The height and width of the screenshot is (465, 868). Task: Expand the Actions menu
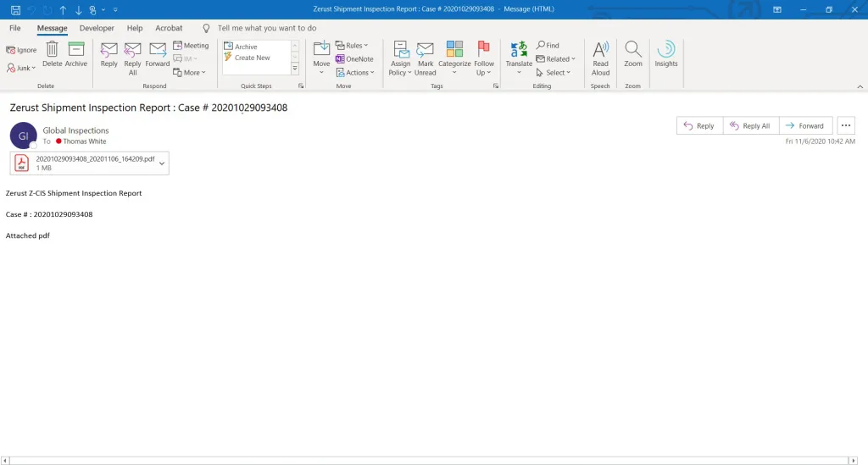[x=355, y=73]
